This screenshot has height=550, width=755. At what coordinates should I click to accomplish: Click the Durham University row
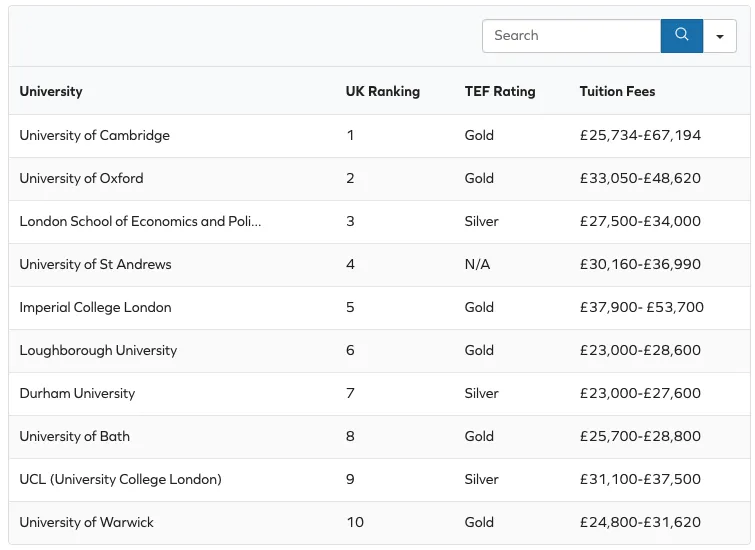pyautogui.click(x=77, y=393)
